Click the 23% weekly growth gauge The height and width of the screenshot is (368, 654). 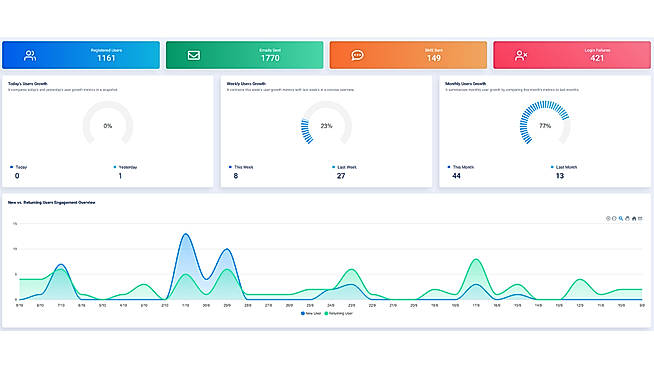326,124
